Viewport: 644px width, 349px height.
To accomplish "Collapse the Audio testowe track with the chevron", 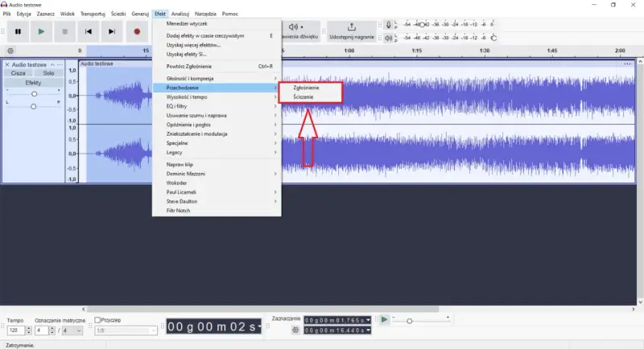I will [52, 65].
